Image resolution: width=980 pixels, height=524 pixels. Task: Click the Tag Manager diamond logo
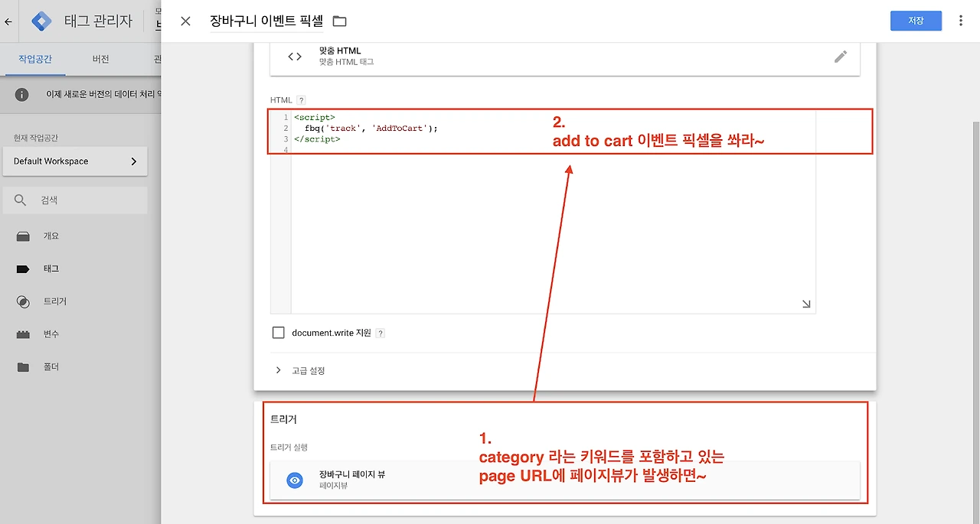tap(42, 21)
